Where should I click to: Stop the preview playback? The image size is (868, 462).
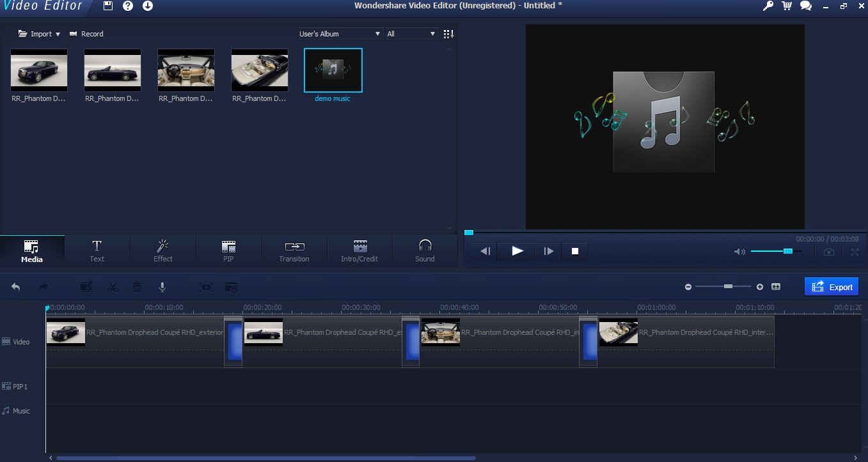pos(575,251)
